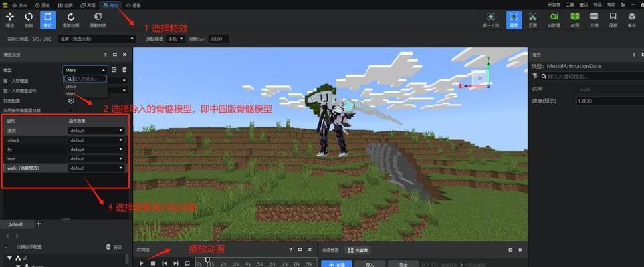
Task: Switch to the Content library (内容库) view
Action: pyautogui.click(x=358, y=250)
